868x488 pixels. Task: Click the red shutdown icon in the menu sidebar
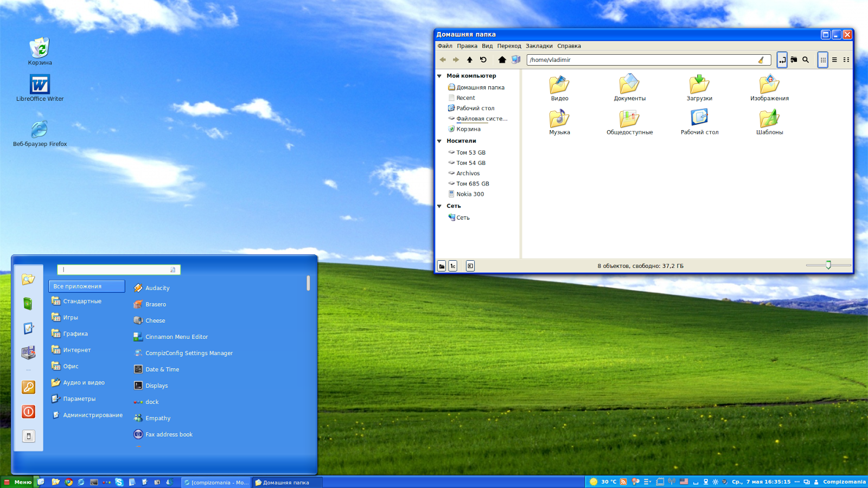(x=28, y=412)
